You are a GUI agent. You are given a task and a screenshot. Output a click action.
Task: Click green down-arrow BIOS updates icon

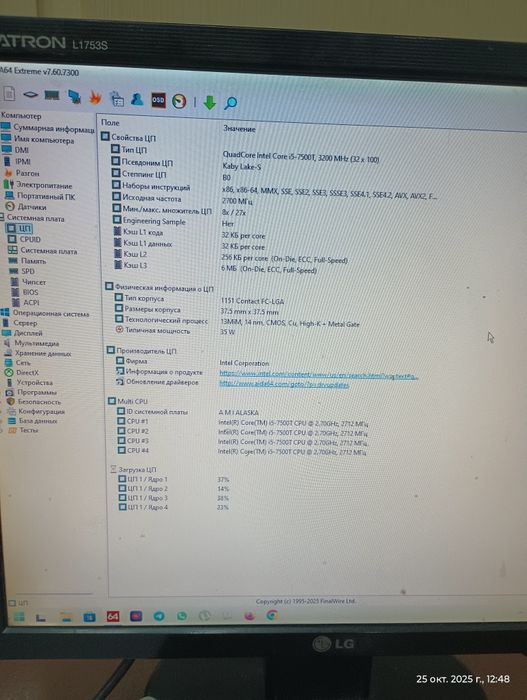coord(209,102)
